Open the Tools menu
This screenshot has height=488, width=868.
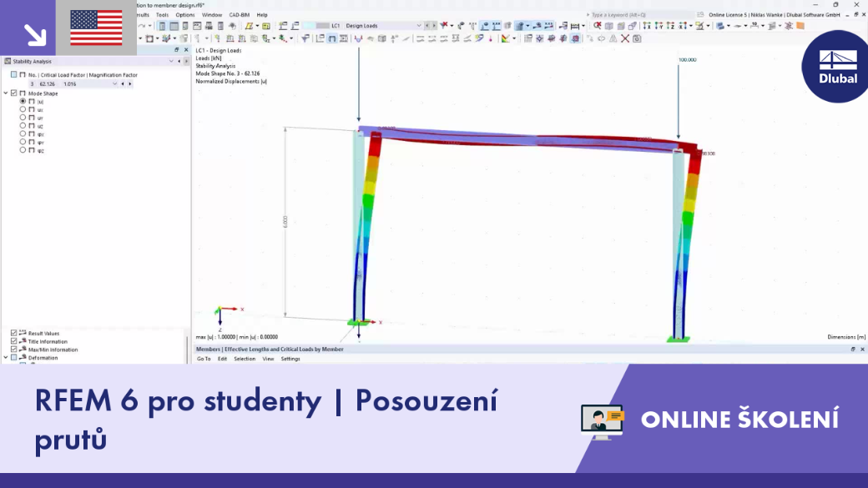tap(162, 15)
